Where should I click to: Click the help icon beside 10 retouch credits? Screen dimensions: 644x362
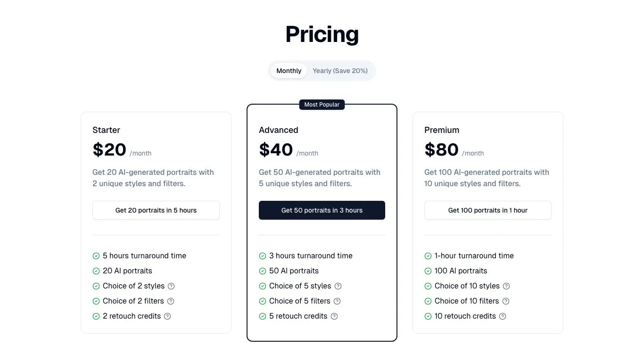click(503, 316)
